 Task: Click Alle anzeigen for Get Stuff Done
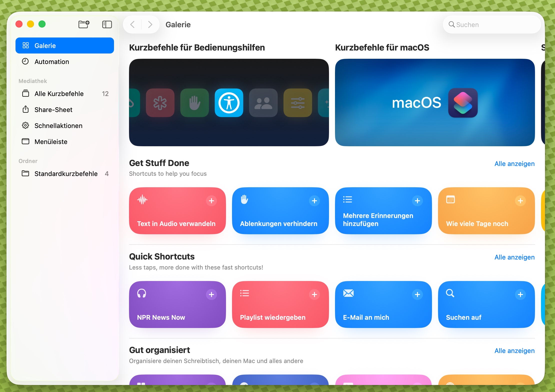click(x=514, y=164)
